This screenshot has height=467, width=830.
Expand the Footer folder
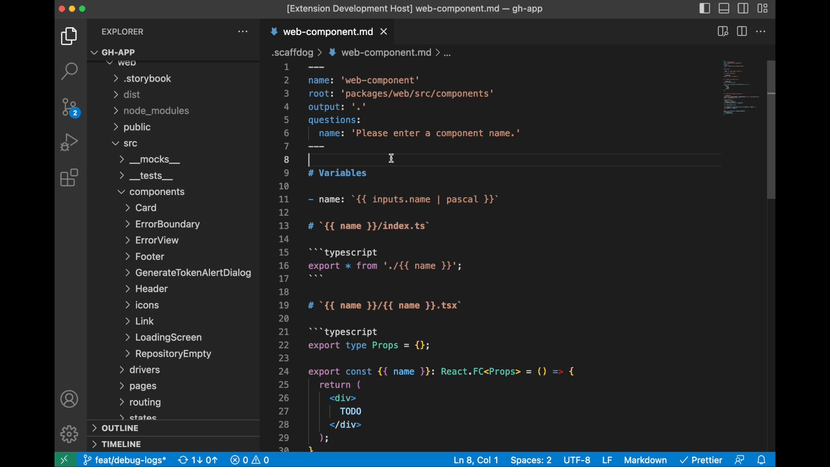tap(174, 256)
